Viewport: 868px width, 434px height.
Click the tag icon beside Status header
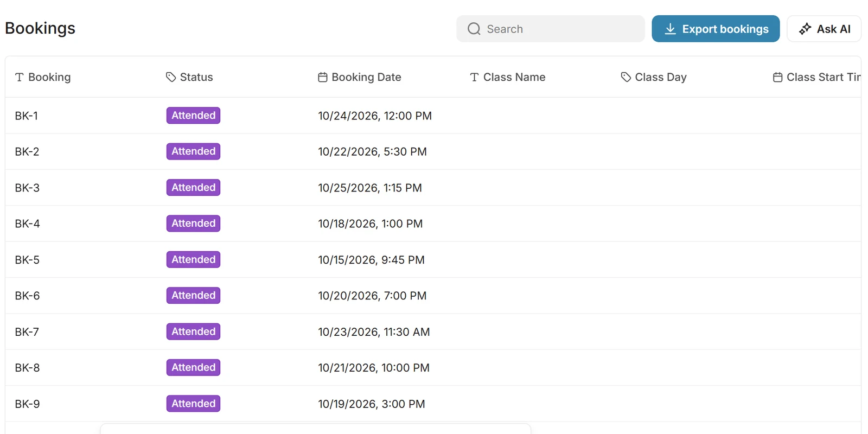(x=171, y=77)
